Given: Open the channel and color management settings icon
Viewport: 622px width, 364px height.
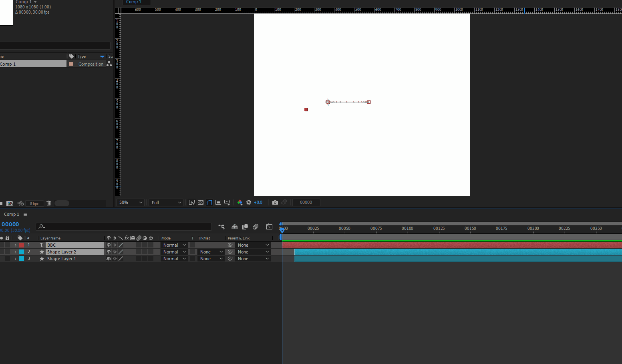Looking at the screenshot, I should pyautogui.click(x=240, y=202).
